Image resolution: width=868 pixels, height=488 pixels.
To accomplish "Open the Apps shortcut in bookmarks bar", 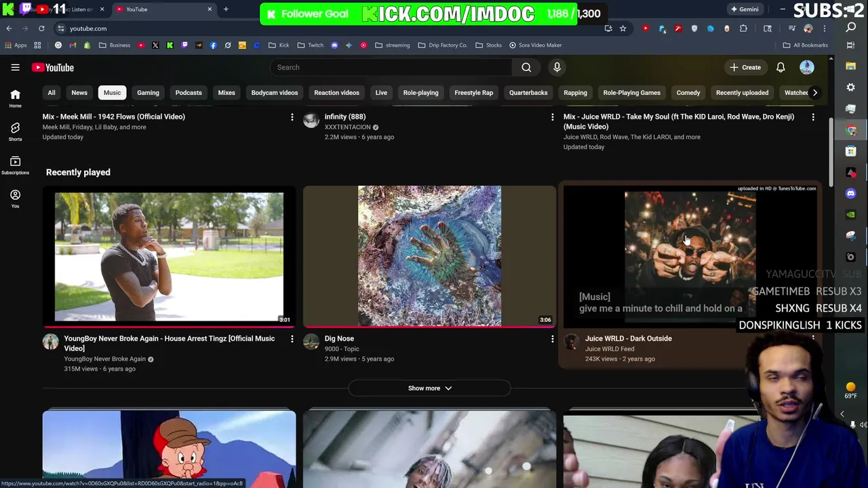I will click(x=16, y=45).
